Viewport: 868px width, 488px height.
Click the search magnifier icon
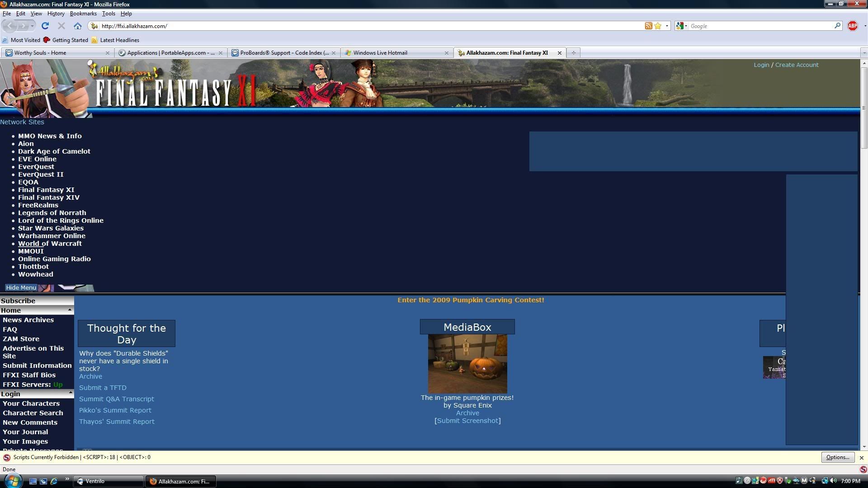(837, 26)
